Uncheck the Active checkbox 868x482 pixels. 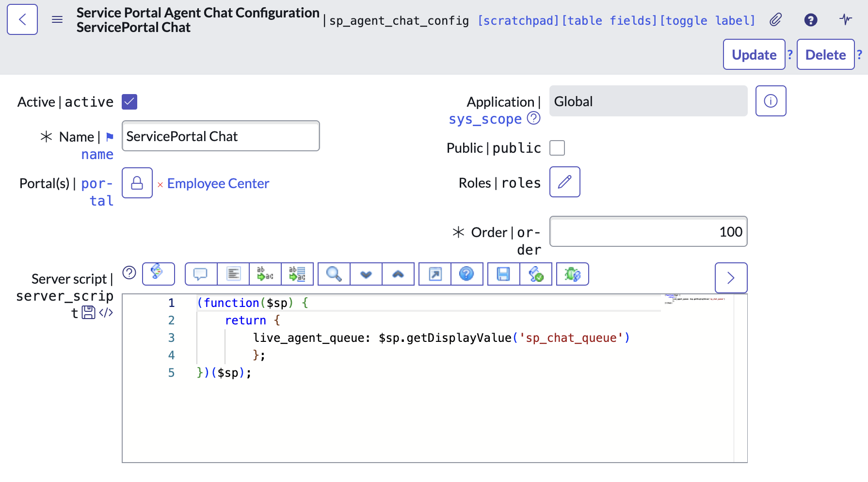click(x=129, y=102)
